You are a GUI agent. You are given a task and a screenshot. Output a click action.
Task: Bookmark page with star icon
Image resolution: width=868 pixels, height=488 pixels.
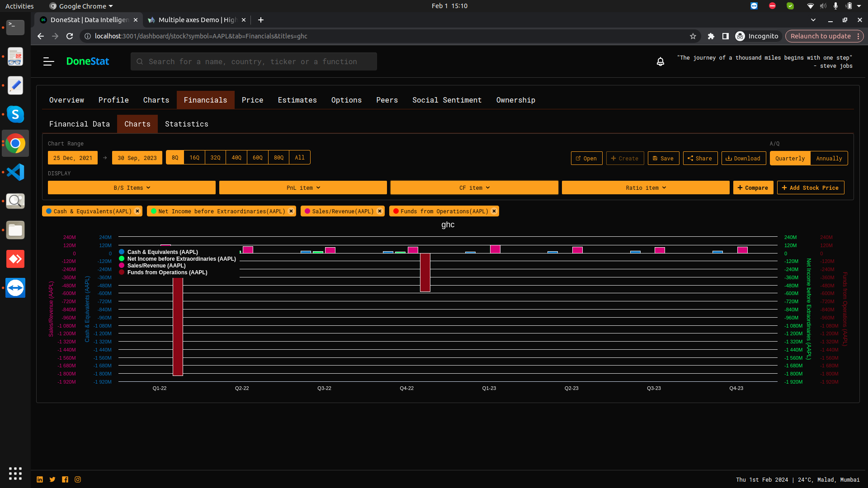(x=693, y=36)
